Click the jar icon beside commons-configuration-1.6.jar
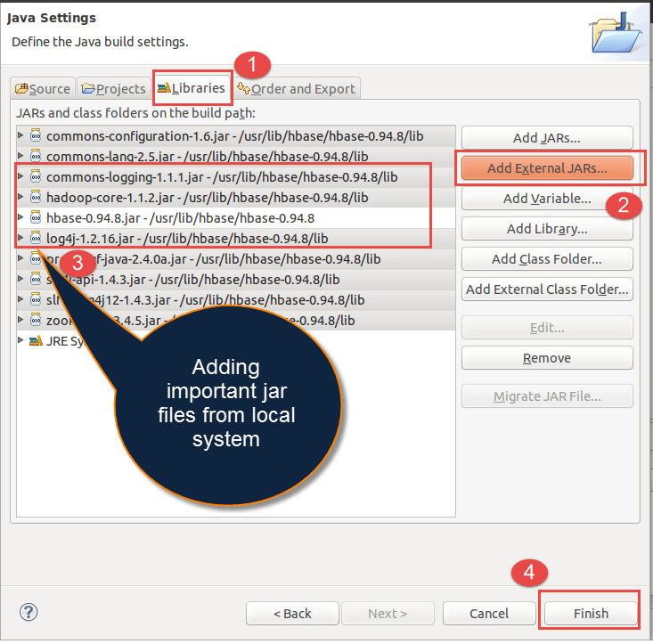This screenshot has width=653, height=644. pyautogui.click(x=36, y=135)
